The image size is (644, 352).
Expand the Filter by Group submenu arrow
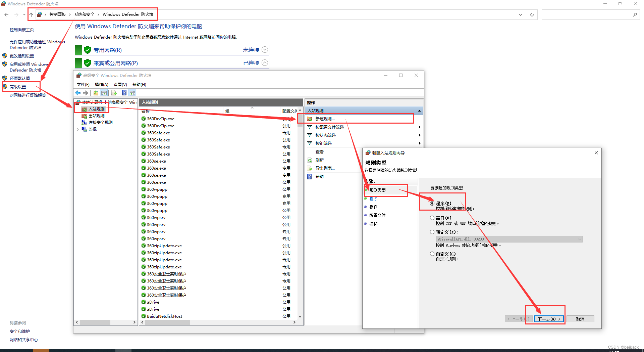420,143
